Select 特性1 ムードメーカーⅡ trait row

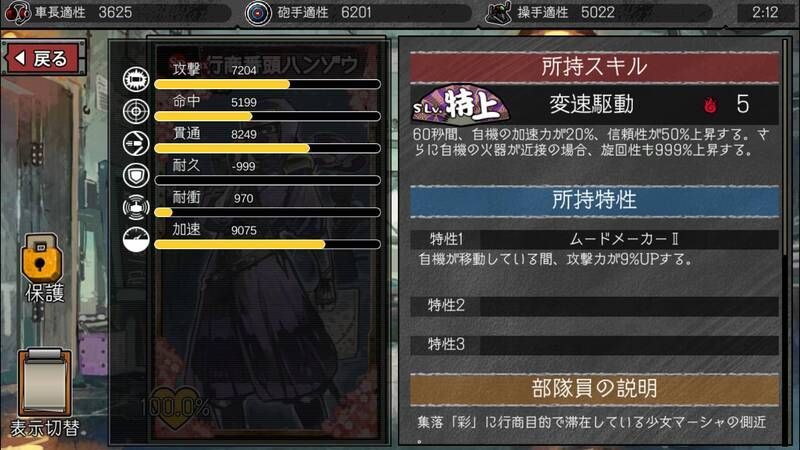[594, 239]
